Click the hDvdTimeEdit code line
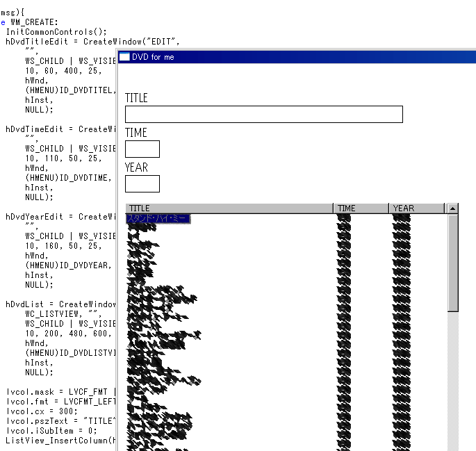The height and width of the screenshot is (451, 476). point(60,129)
